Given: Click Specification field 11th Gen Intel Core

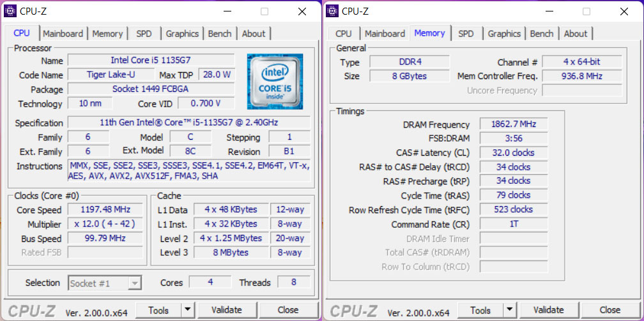Looking at the screenshot, I should [189, 123].
